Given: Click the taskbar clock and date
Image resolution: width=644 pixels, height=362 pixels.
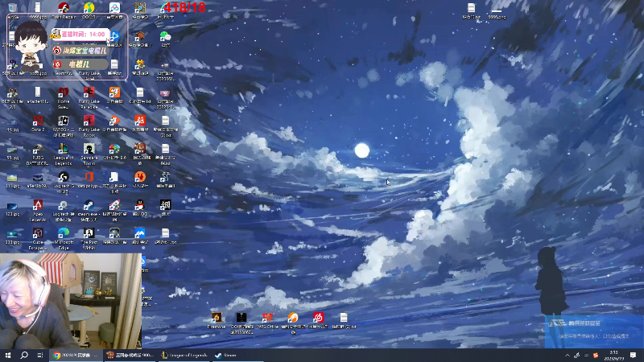Looking at the screenshot, I should click(x=614, y=356).
